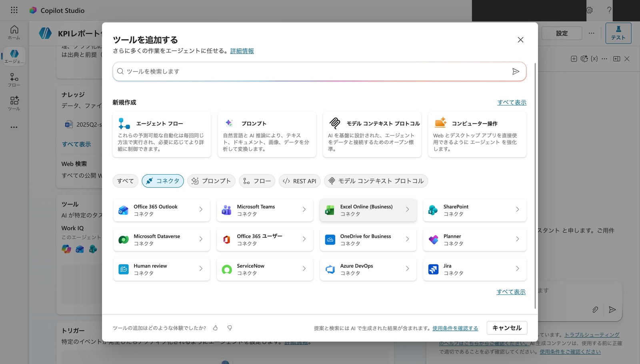Screen dimensions: 640x364
Task: Create a new エージェント フロー card
Action: pyautogui.click(x=162, y=135)
